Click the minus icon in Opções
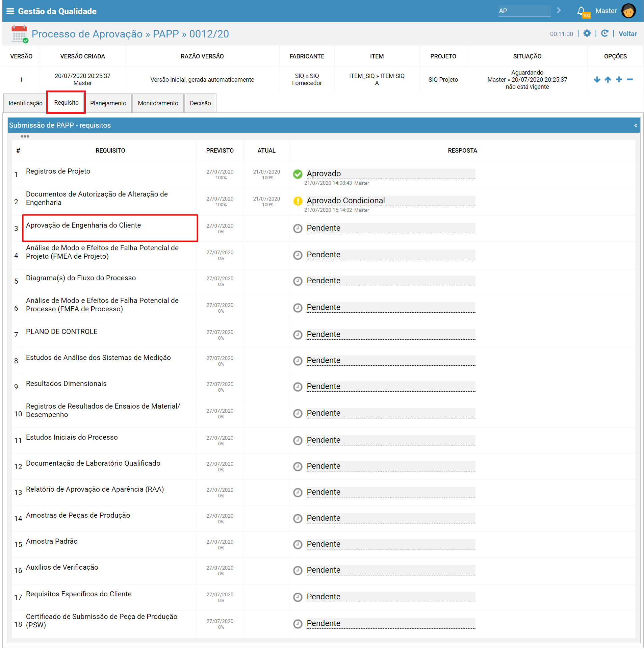This screenshot has height=649, width=644. click(x=629, y=80)
